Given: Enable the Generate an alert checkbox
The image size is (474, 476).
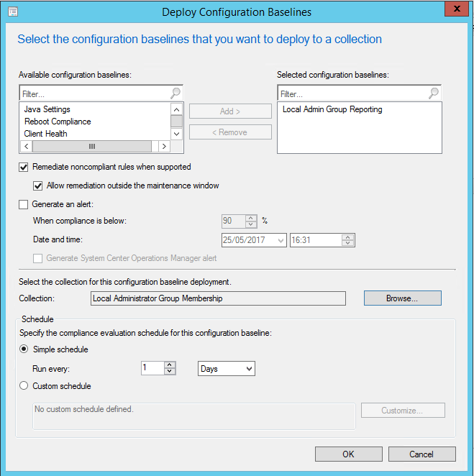Looking at the screenshot, I should 24,204.
